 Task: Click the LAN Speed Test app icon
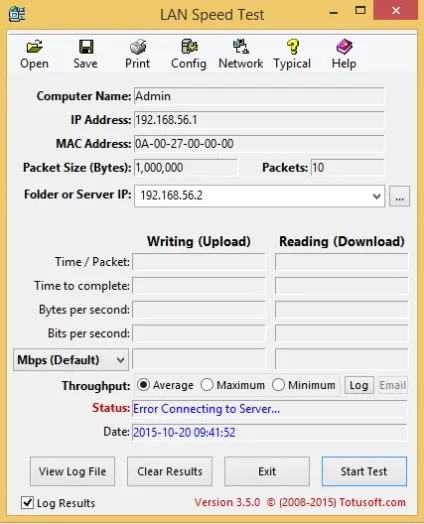point(17,14)
